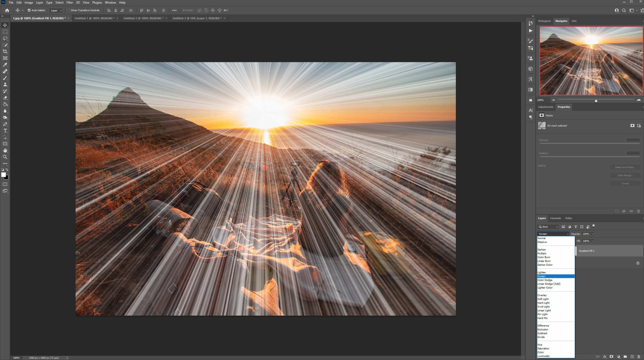Screen dimensions: 644x360
Task: Click the delete layer trash icon
Action: click(x=639, y=357)
